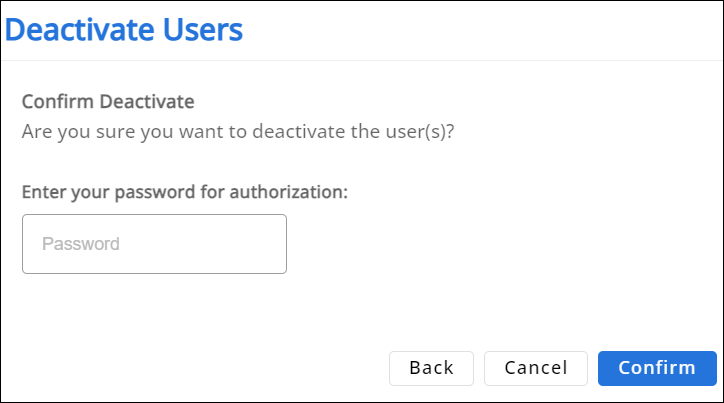Submit the deactivation using Confirm

pos(656,368)
